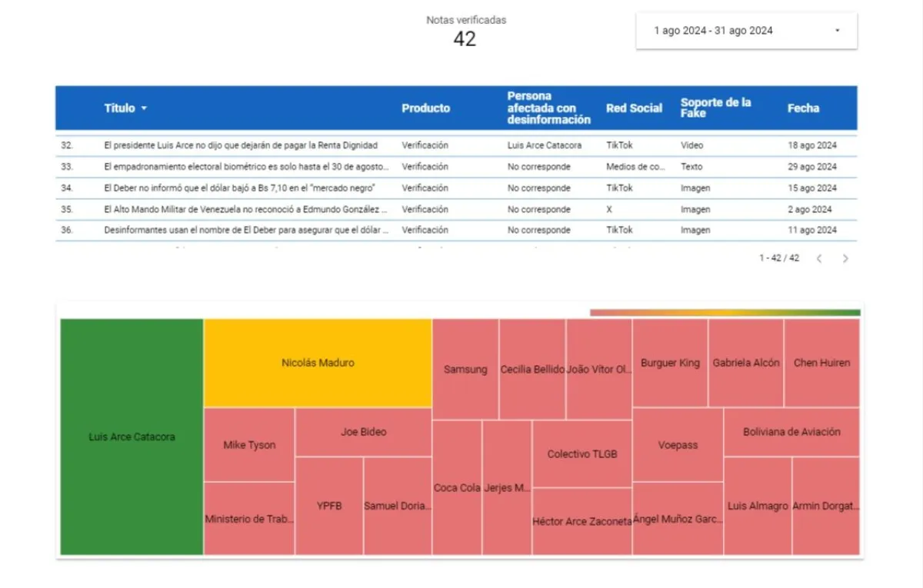Image resolution: width=923 pixels, height=588 pixels.
Task: Sort table by Red Social column
Action: [633, 108]
